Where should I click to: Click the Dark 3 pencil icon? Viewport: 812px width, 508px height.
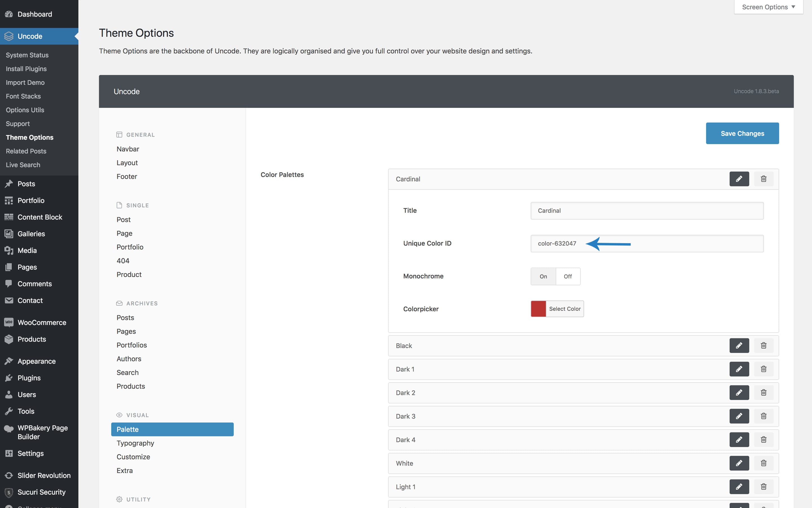(739, 416)
